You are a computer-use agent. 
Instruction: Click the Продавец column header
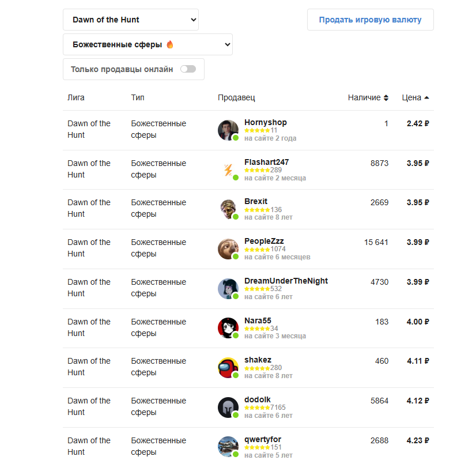pyautogui.click(x=236, y=97)
